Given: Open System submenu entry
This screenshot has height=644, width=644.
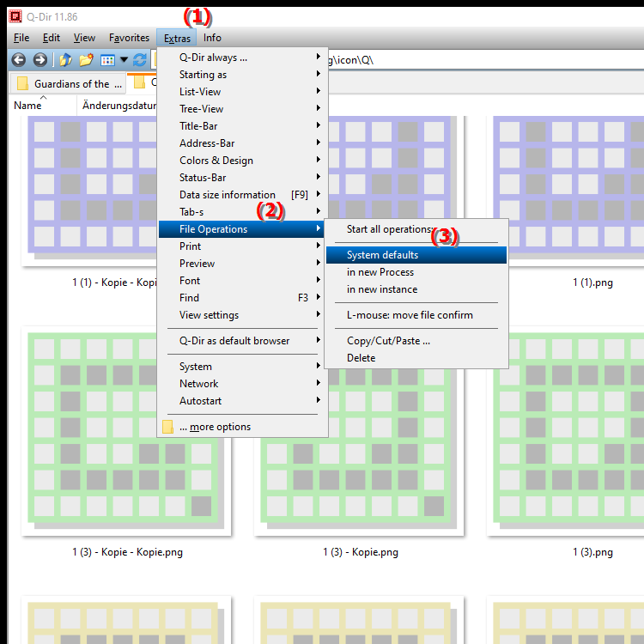Looking at the screenshot, I should 242,367.
